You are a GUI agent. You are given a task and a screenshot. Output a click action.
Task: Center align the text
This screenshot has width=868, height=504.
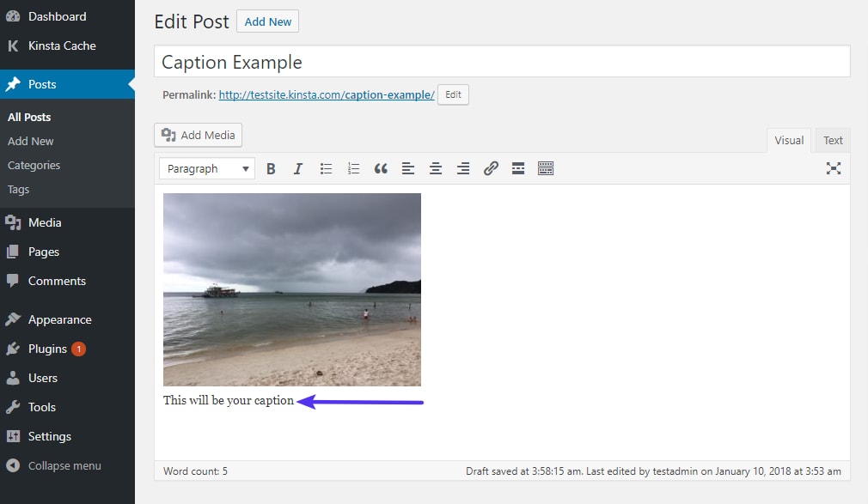click(x=436, y=169)
